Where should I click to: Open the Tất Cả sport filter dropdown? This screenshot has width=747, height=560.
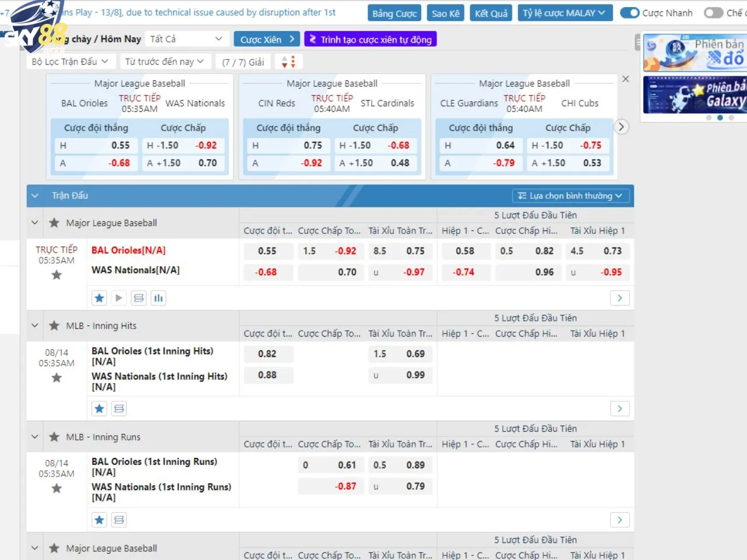point(187,39)
